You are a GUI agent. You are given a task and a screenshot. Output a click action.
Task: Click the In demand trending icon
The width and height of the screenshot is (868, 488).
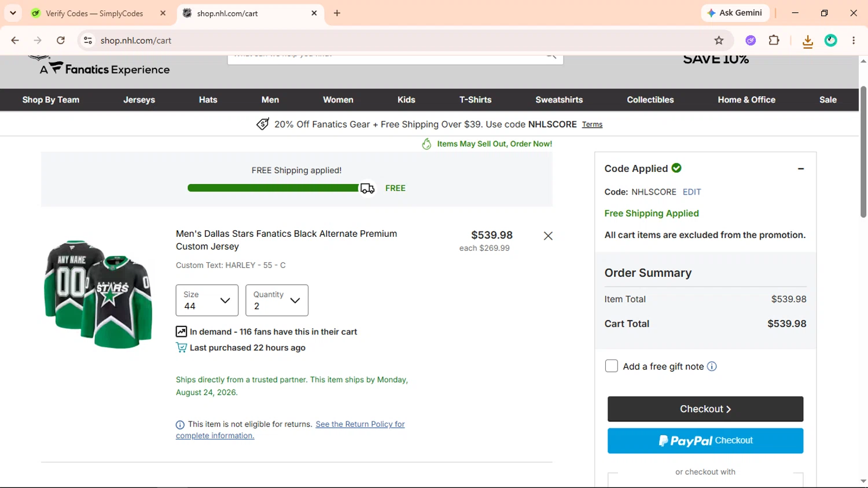[x=181, y=332]
